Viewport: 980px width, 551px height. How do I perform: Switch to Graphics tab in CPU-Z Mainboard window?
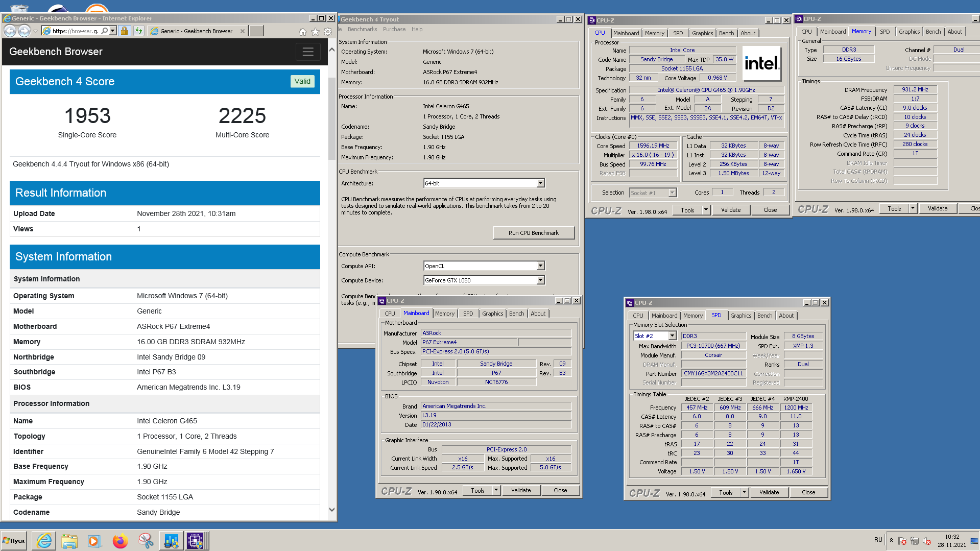493,314
